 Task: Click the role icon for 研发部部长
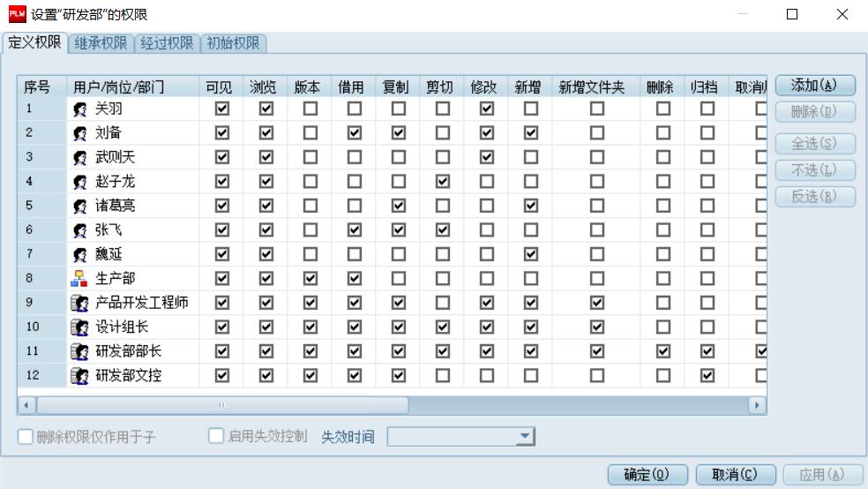[80, 351]
